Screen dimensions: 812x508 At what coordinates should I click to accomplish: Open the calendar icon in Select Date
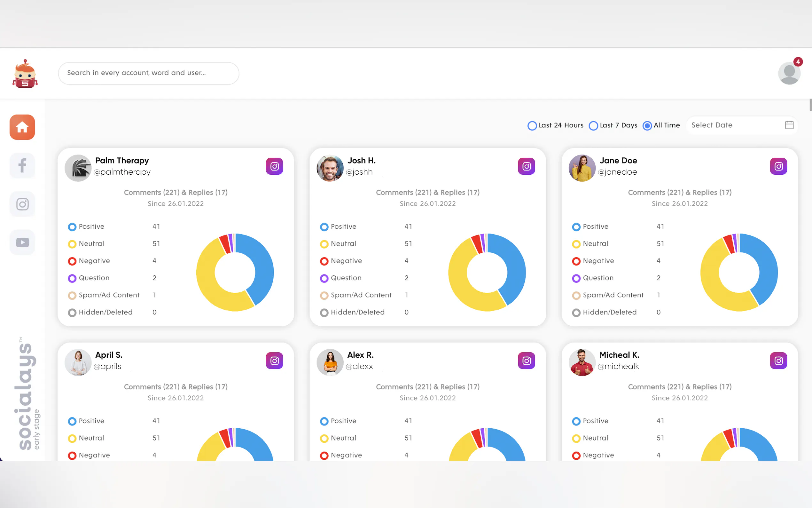point(789,125)
